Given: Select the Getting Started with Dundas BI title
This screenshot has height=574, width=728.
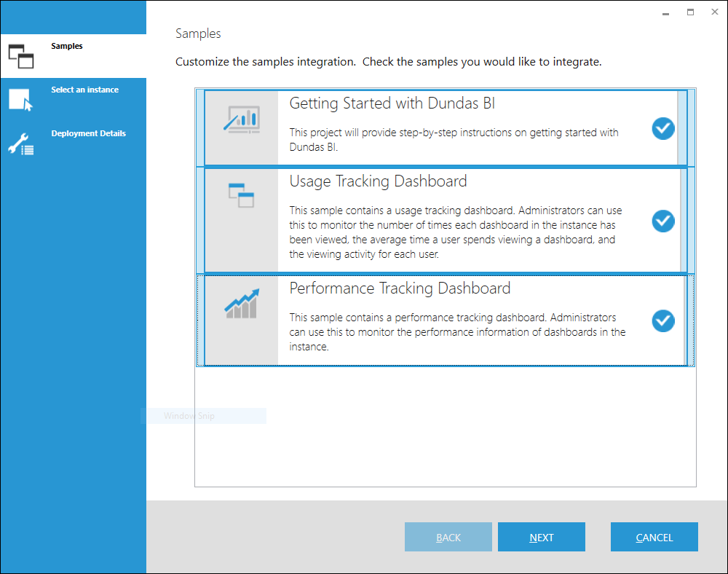Looking at the screenshot, I should (x=392, y=103).
